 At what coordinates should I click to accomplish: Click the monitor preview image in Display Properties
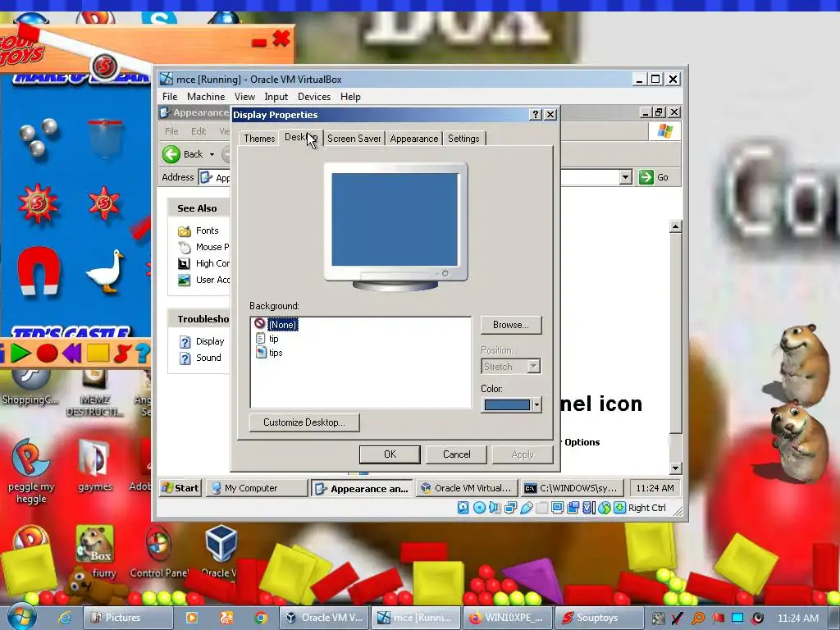coord(395,226)
